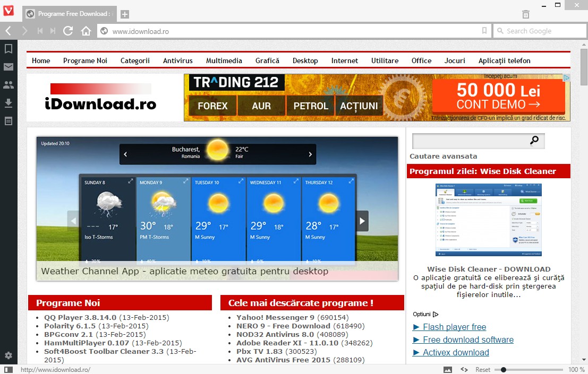Reload the current page
588x374 pixels.
[68, 31]
